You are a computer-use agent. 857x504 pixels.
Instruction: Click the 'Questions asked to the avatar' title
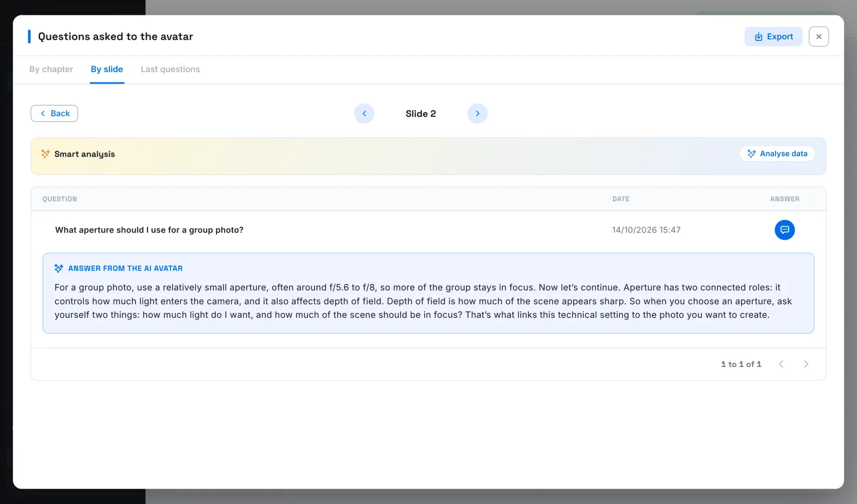pyautogui.click(x=115, y=37)
